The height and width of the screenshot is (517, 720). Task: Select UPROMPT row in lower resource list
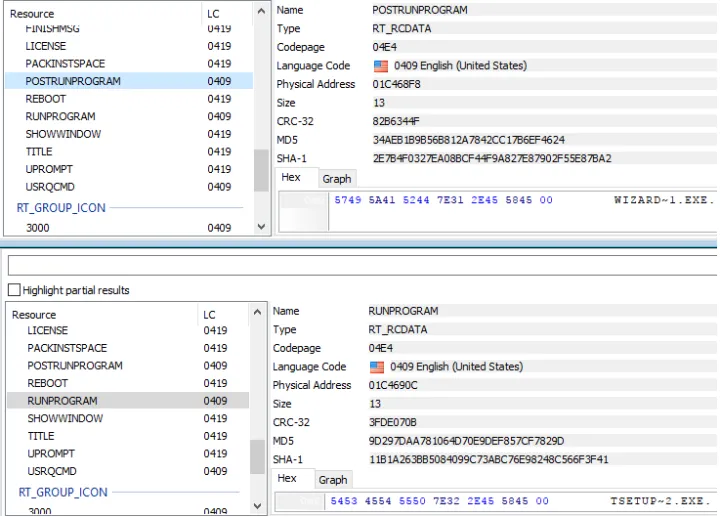pos(128,453)
